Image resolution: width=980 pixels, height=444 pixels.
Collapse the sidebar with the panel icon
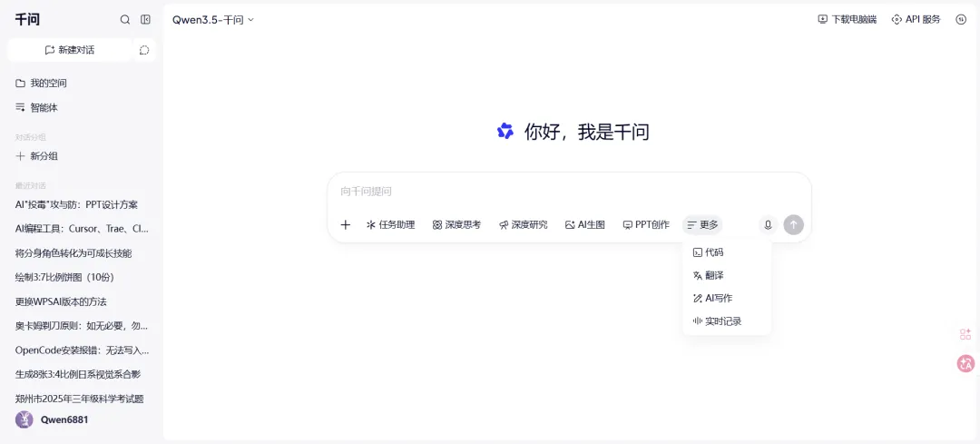click(145, 20)
